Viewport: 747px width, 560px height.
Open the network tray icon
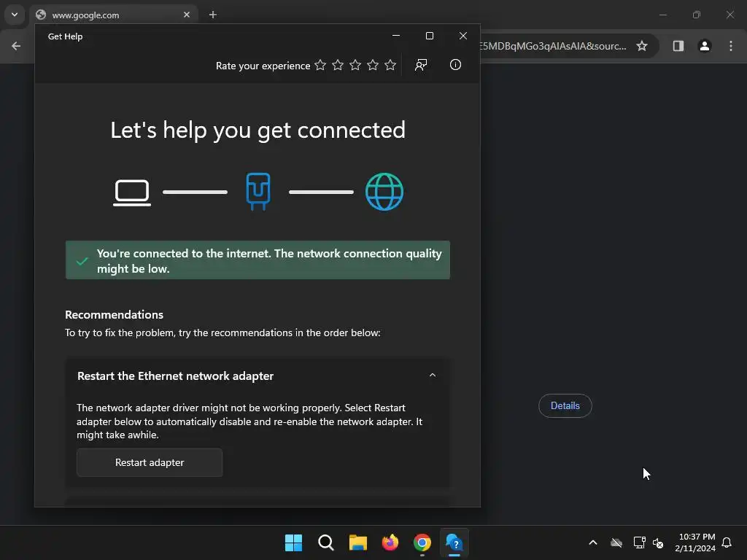click(639, 542)
